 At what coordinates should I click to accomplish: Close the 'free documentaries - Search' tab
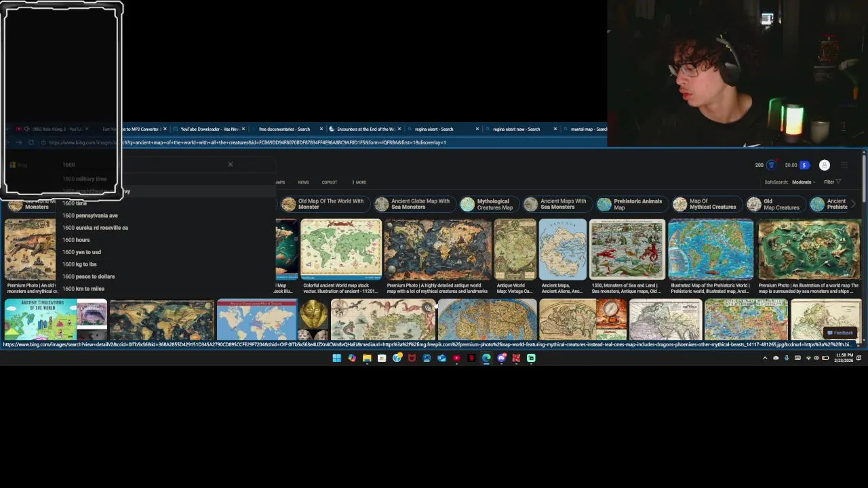[321, 129]
